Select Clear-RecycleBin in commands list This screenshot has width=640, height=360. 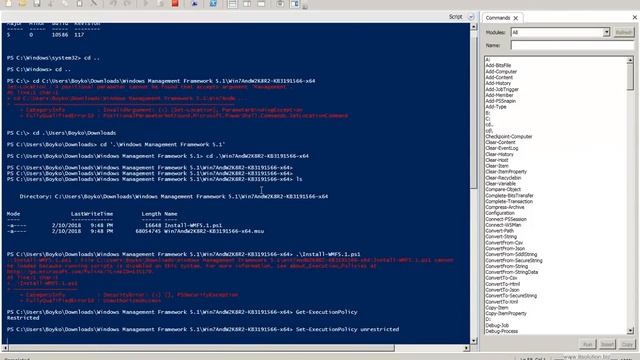coord(503,178)
